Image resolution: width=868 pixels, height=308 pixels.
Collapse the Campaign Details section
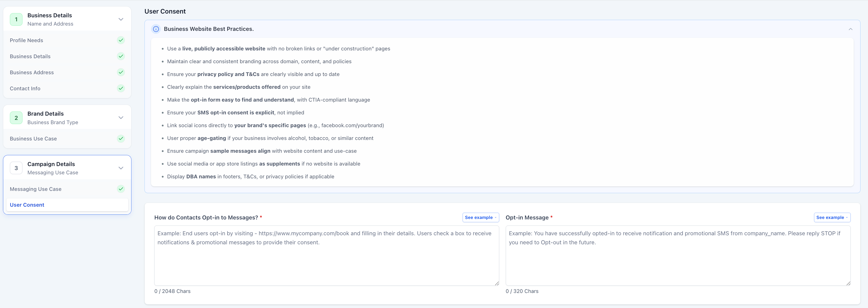(x=121, y=168)
